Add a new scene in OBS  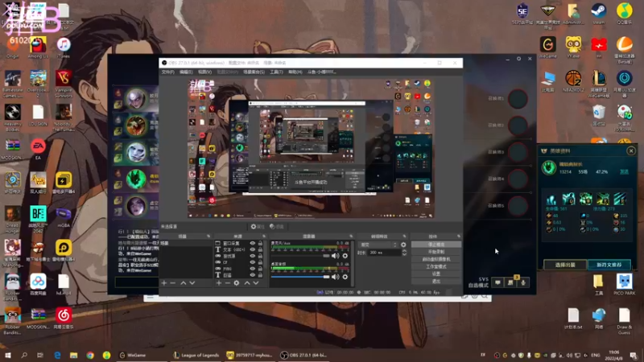tap(164, 283)
